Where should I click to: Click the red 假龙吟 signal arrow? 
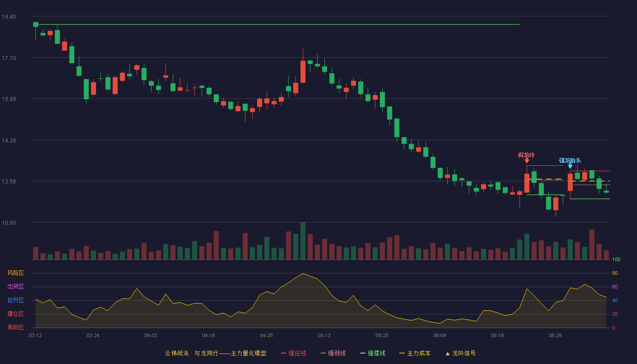(527, 160)
